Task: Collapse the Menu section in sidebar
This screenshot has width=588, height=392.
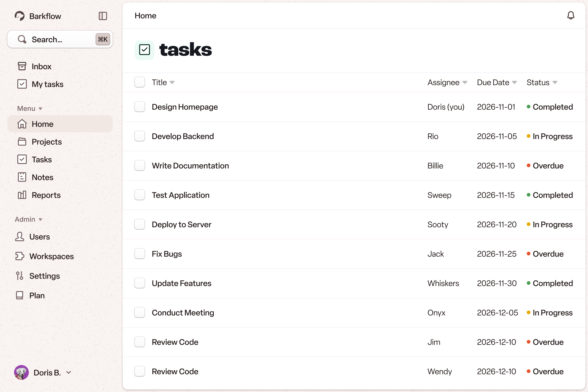Action: coord(40,108)
